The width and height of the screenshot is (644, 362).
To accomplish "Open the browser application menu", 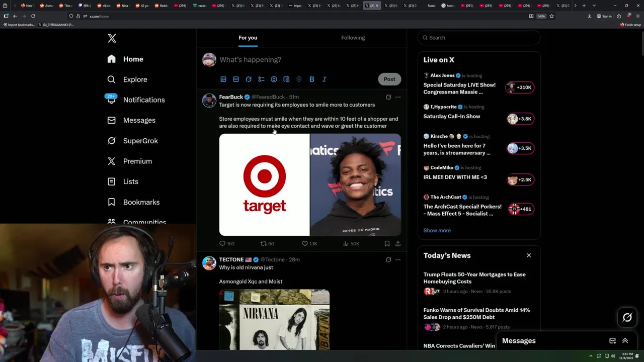I will coord(638,16).
